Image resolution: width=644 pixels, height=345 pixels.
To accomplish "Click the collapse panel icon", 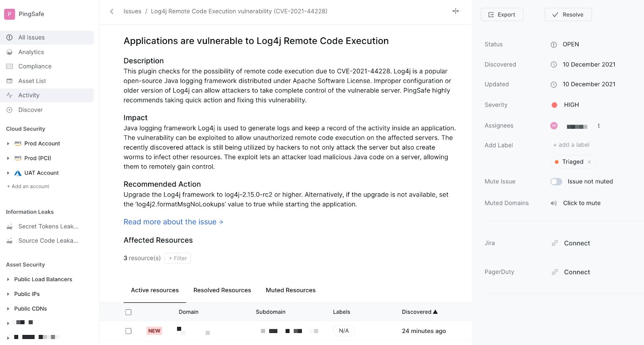I will (x=456, y=11).
